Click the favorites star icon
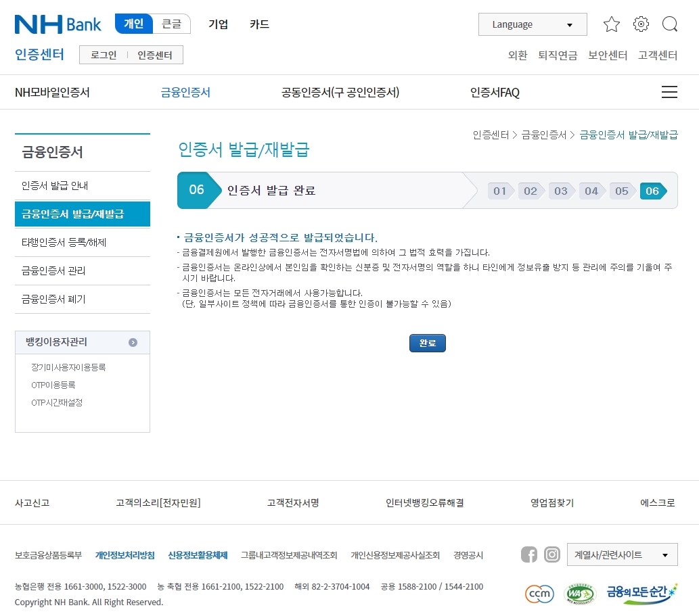This screenshot has height=616, width=699. pos(611,24)
